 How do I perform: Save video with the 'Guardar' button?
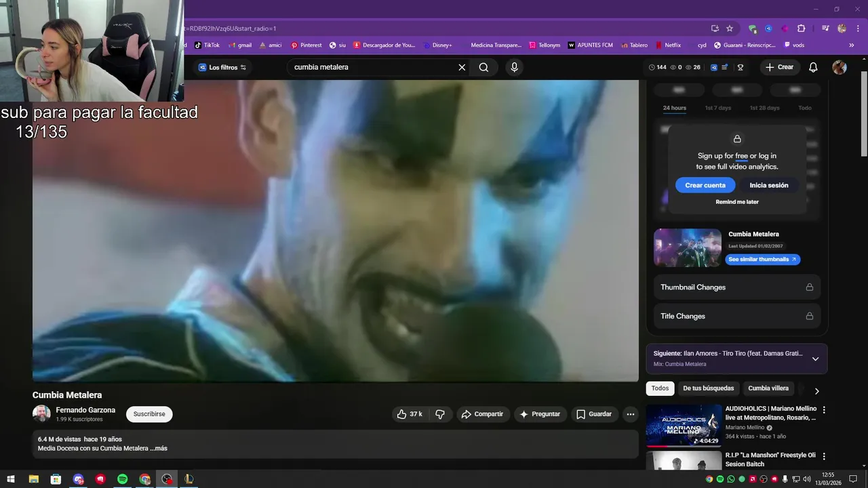[595, 414]
